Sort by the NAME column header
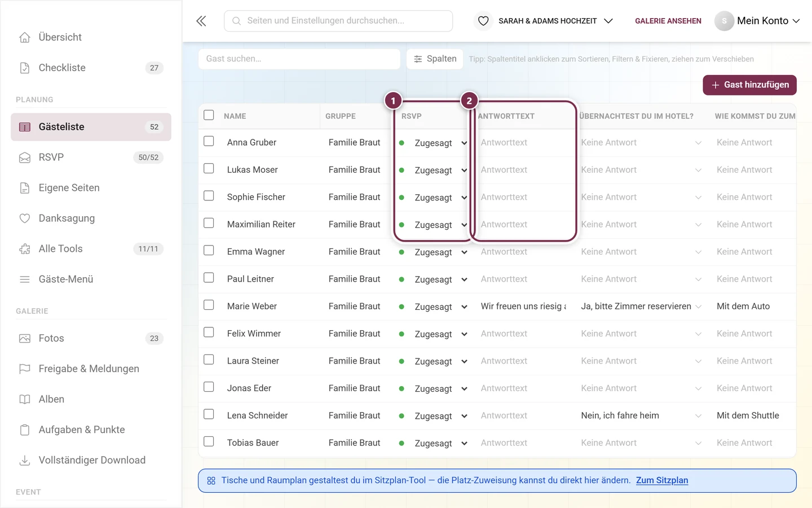This screenshot has height=508, width=812. pos(235,116)
